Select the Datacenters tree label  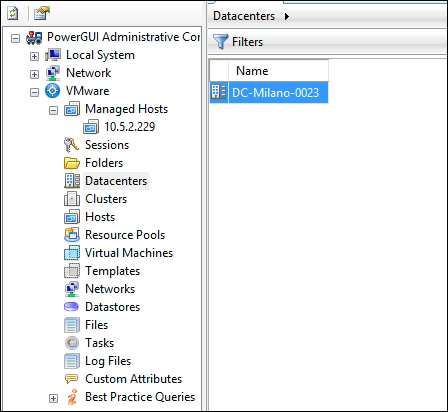tap(116, 181)
